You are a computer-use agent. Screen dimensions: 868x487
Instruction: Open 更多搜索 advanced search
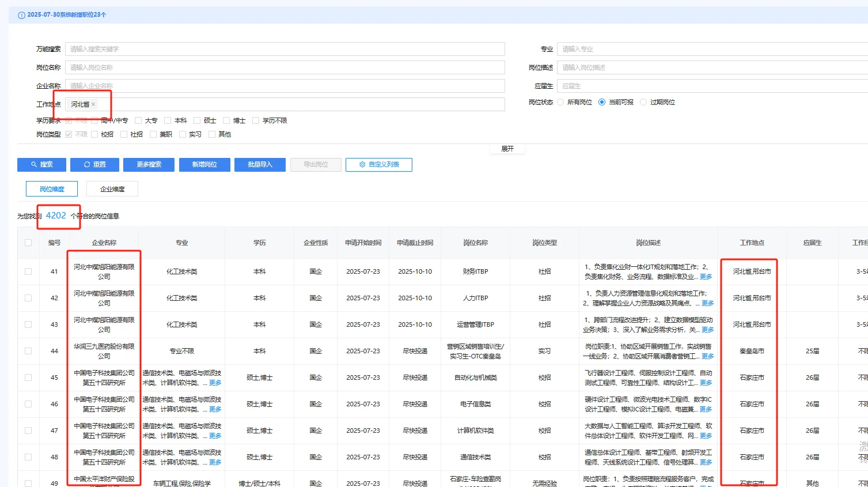coord(149,165)
